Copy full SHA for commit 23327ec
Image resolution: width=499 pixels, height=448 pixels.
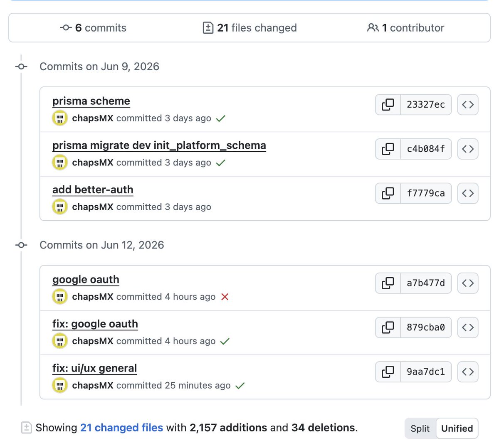click(388, 104)
